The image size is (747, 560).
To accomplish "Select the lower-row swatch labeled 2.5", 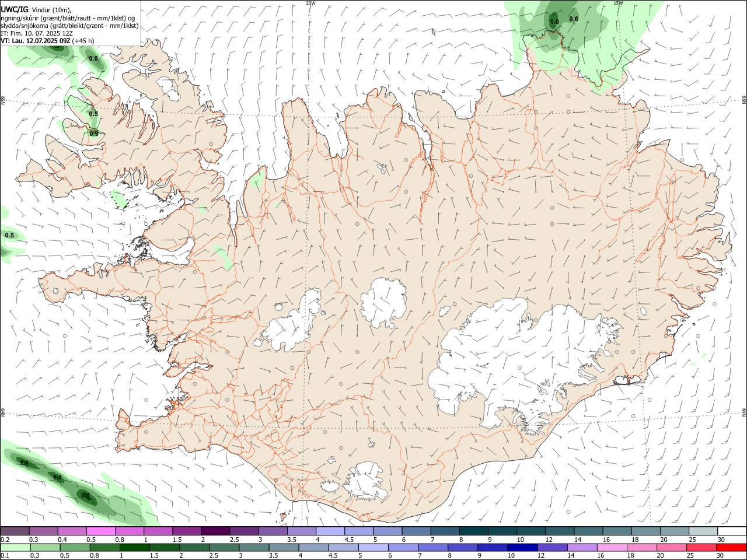I will [225, 547].
